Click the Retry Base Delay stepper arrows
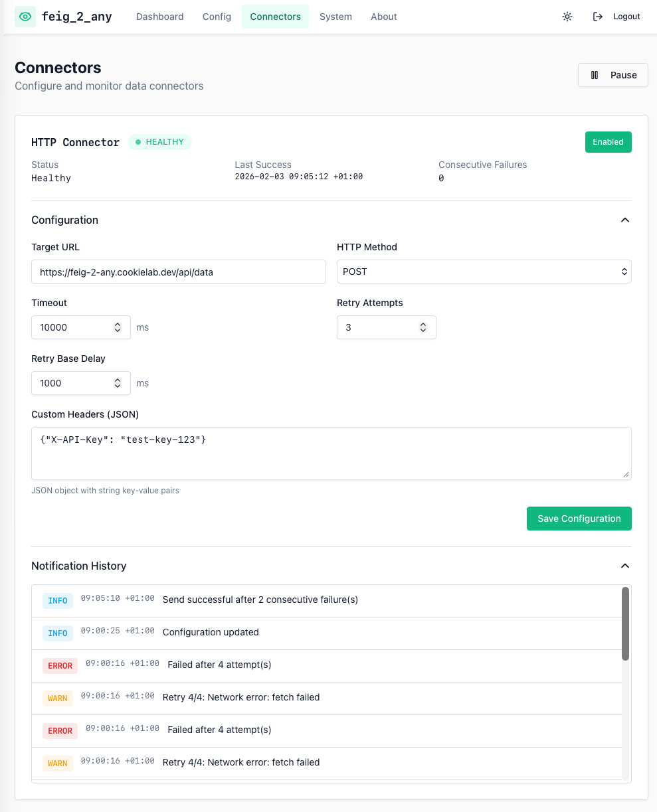Viewport: 657px width, 812px height. pyautogui.click(x=118, y=383)
